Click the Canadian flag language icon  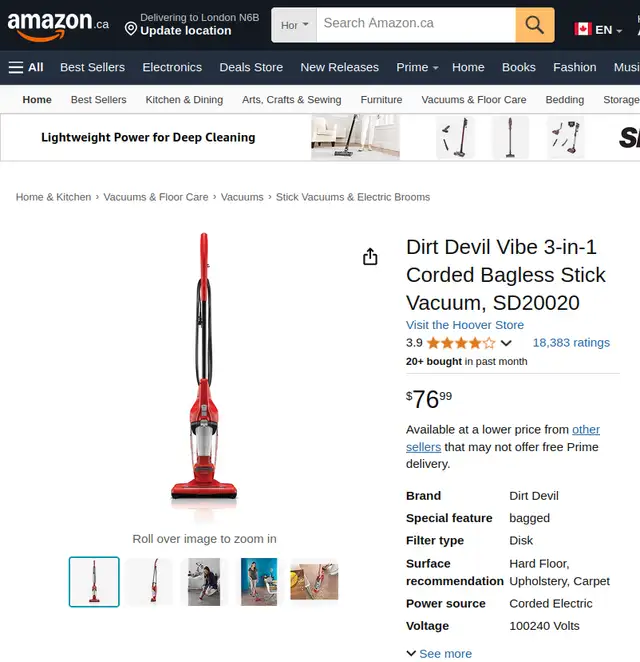point(583,29)
